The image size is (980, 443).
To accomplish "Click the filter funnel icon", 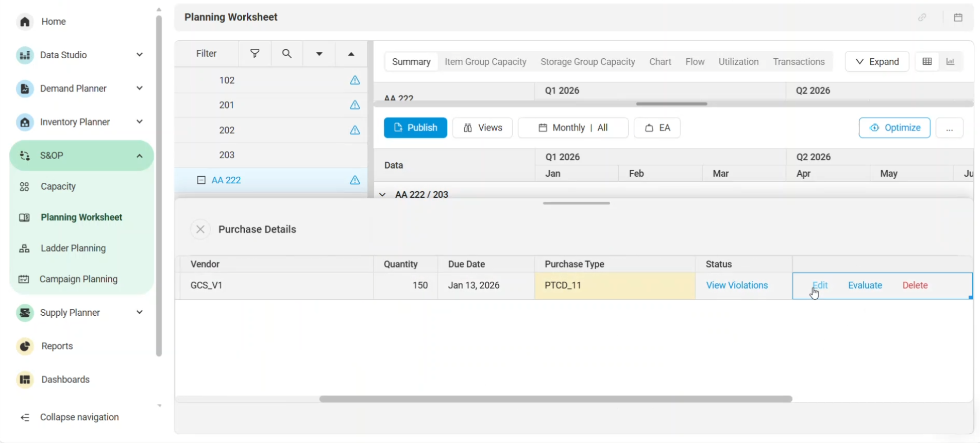I will tap(255, 54).
